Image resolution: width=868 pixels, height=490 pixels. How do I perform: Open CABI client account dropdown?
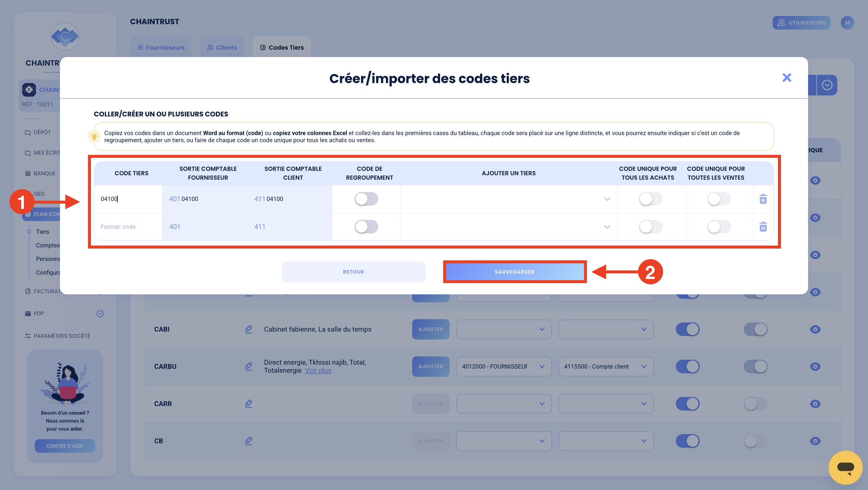[606, 329]
